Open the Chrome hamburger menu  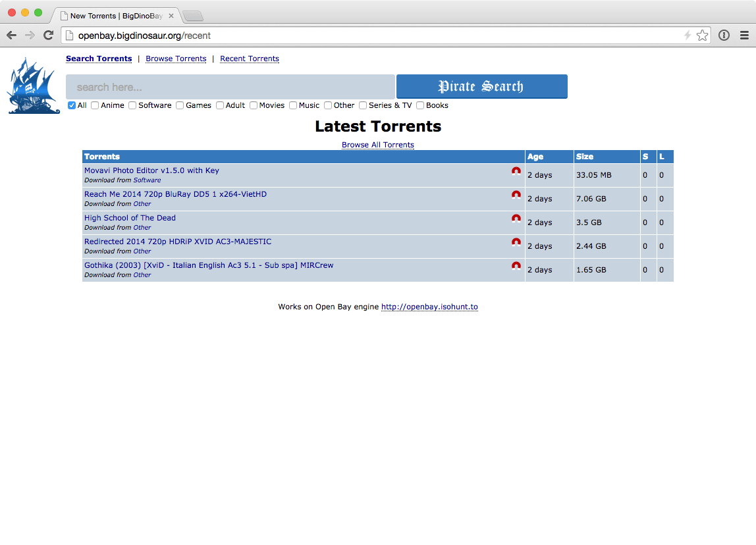[744, 36]
